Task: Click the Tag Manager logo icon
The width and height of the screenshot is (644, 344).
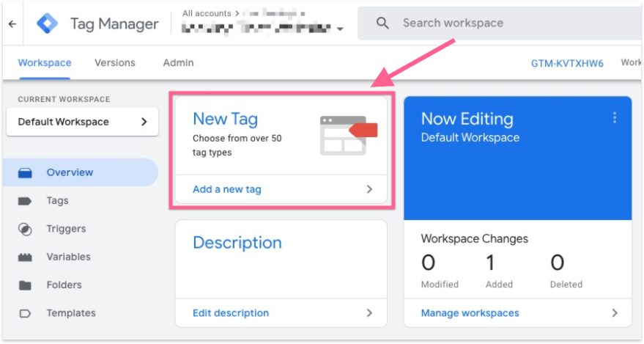Action: 46,23
